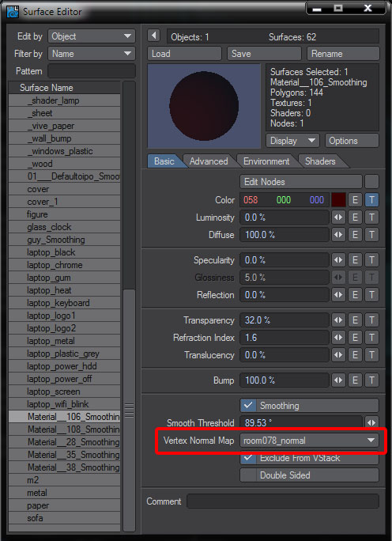
Task: Click the Rename button
Action: [x=343, y=54]
